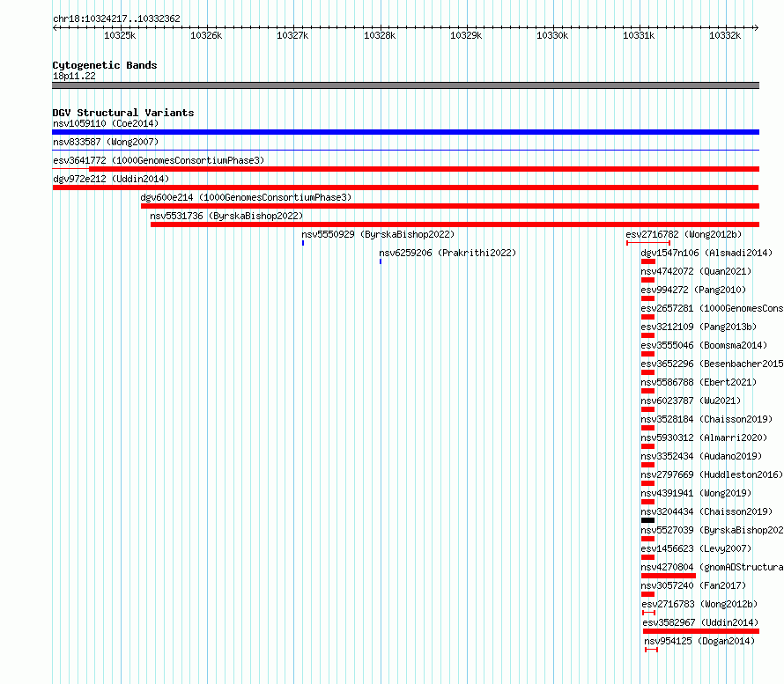The width and height of the screenshot is (784, 684).
Task: Select nsv5531736 (ByrskaBishop2022) label
Action: 226,216
